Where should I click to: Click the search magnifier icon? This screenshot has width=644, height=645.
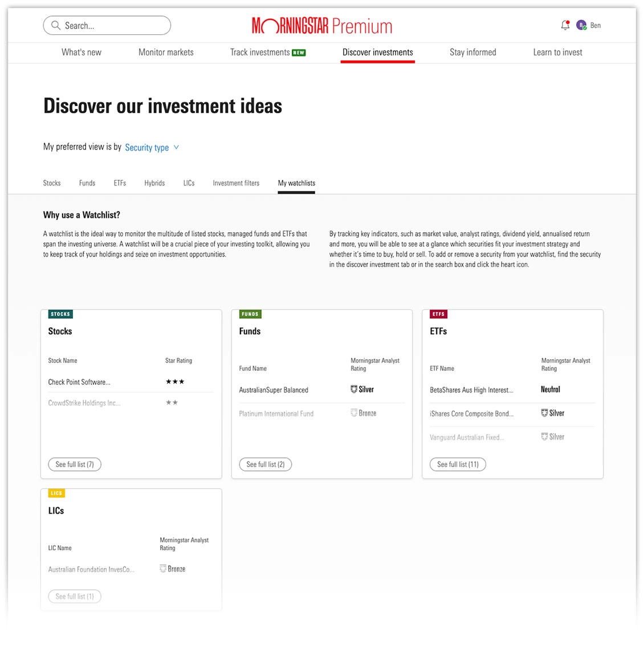(x=55, y=26)
